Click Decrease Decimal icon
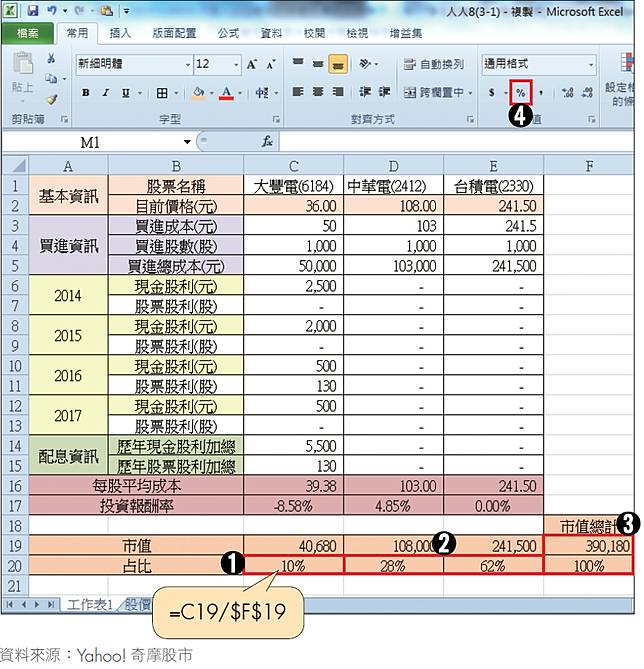Image resolution: width=644 pixels, height=669 pixels. [x=588, y=92]
